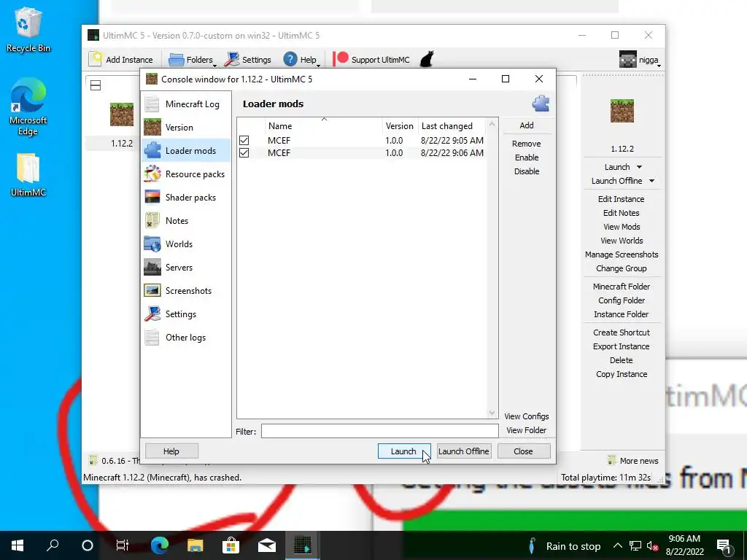Image resolution: width=747 pixels, height=560 pixels.
Task: Click puzzle piece icon beside Loader mods title
Action: pos(541,104)
